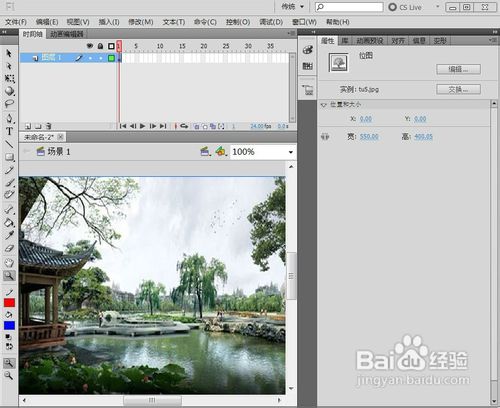
Task: Toggle the loop playback button
Action: coord(184,126)
